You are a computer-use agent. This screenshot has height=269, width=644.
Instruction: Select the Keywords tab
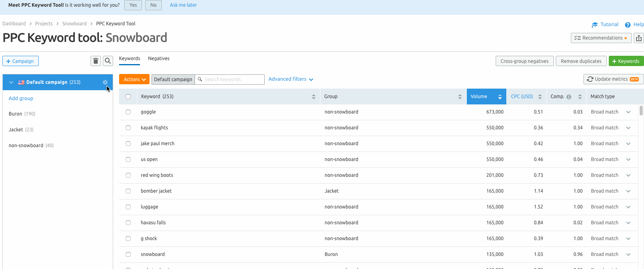pos(129,59)
